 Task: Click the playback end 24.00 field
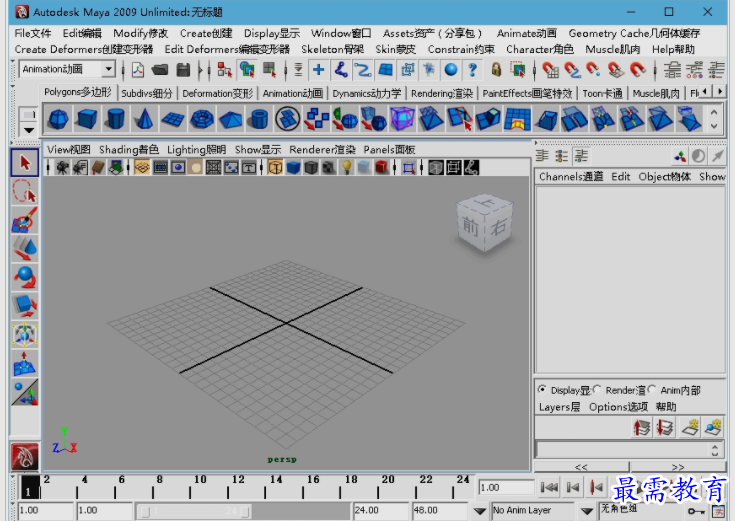tap(380, 511)
